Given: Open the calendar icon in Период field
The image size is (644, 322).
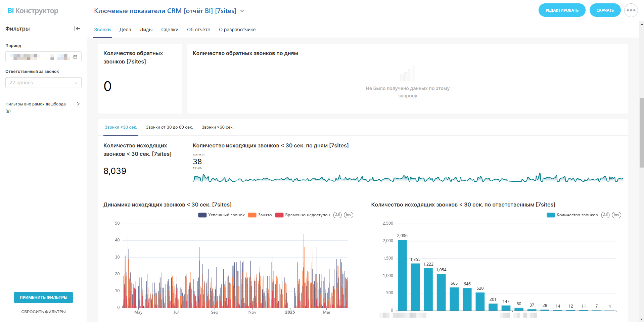Looking at the screenshot, I should point(75,57).
